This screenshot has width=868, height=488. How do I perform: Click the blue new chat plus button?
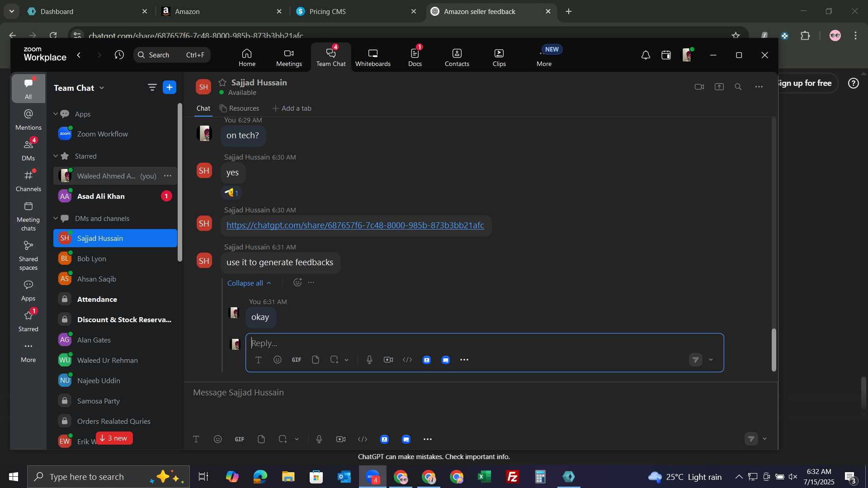[170, 88]
